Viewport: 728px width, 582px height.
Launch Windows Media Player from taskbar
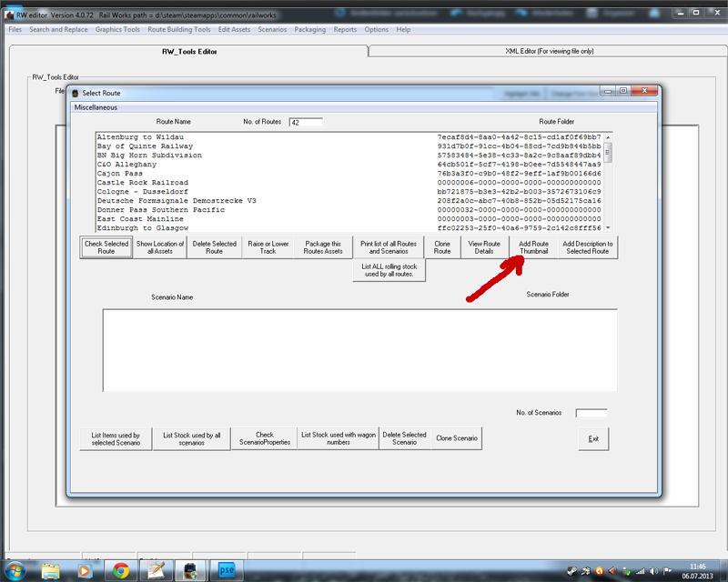pyautogui.click(x=84, y=570)
